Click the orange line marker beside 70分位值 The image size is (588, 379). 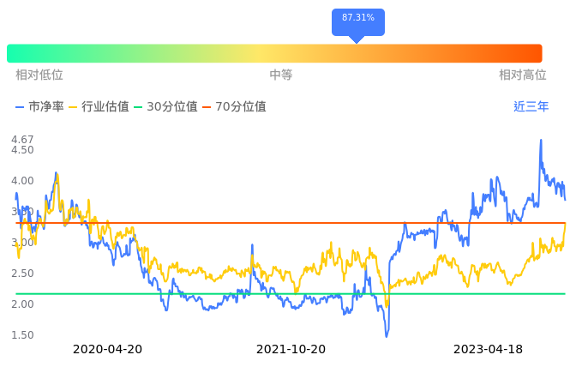tap(207, 107)
